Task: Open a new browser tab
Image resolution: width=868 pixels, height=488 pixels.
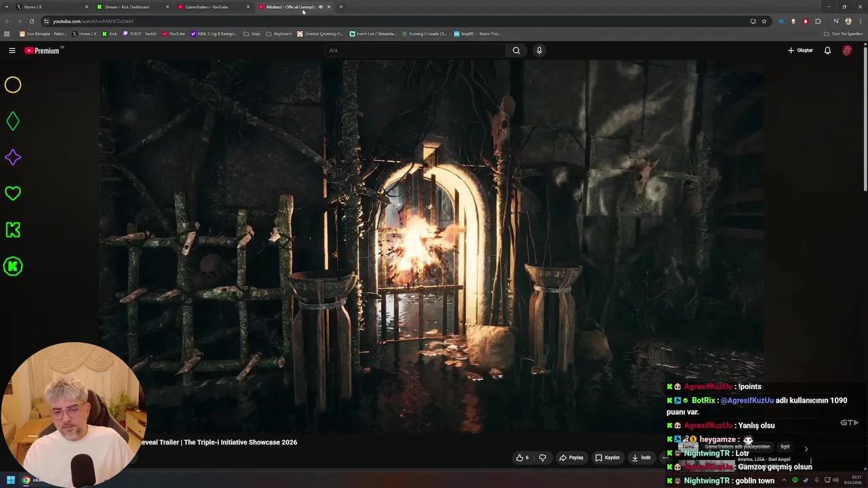Action: 340,7
